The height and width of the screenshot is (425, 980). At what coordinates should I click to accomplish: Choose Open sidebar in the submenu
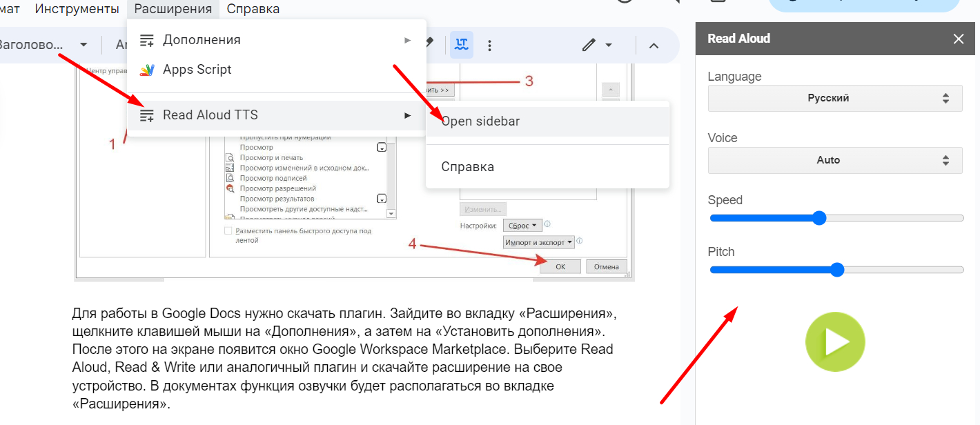click(548, 121)
